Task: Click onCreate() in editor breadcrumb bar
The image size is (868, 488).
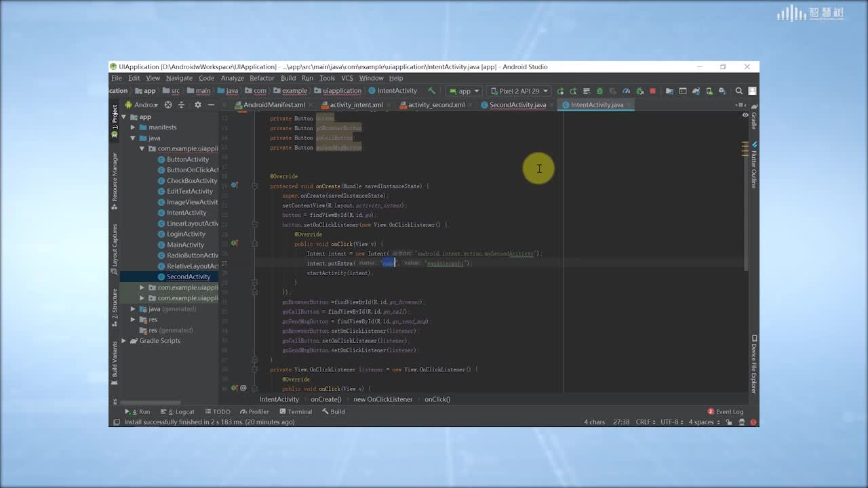Action: click(325, 399)
